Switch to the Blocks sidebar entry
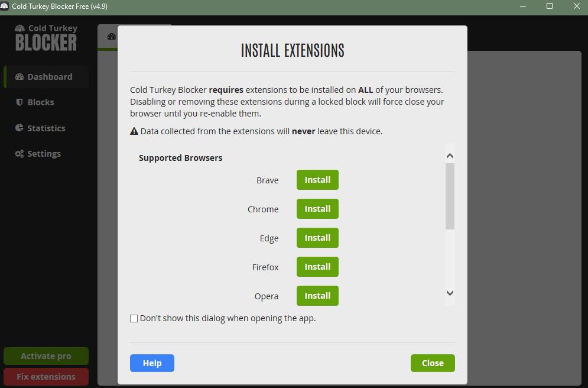 pyautogui.click(x=40, y=102)
